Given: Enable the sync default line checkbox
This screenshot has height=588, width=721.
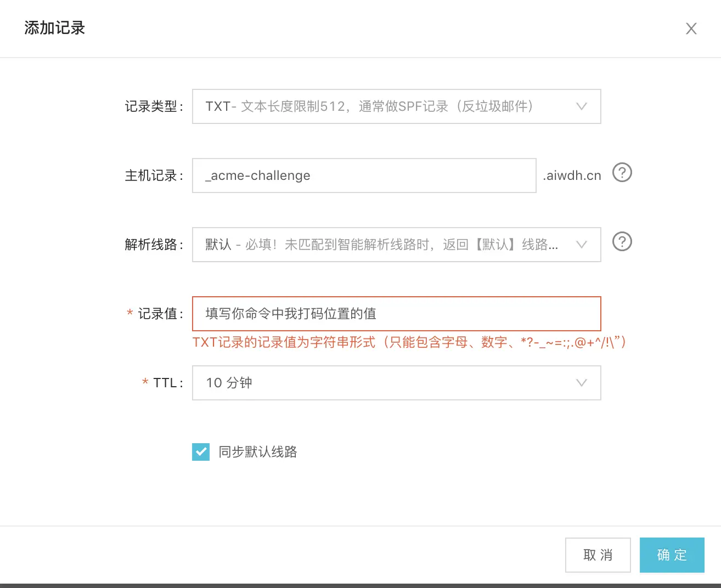Looking at the screenshot, I should click(201, 452).
